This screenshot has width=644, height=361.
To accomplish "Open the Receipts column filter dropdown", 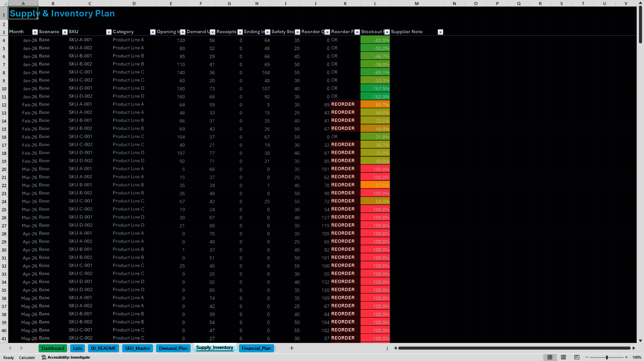I will [240, 32].
